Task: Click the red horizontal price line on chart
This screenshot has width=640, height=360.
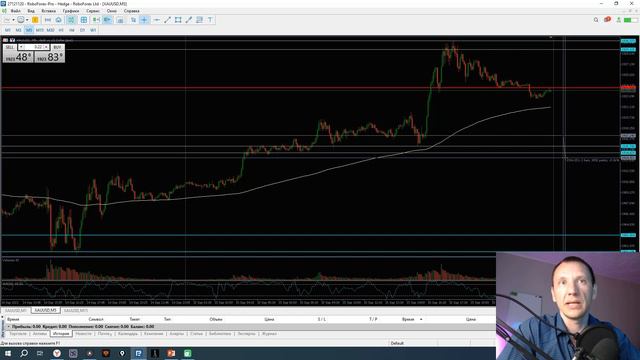Action: pyautogui.click(x=310, y=88)
